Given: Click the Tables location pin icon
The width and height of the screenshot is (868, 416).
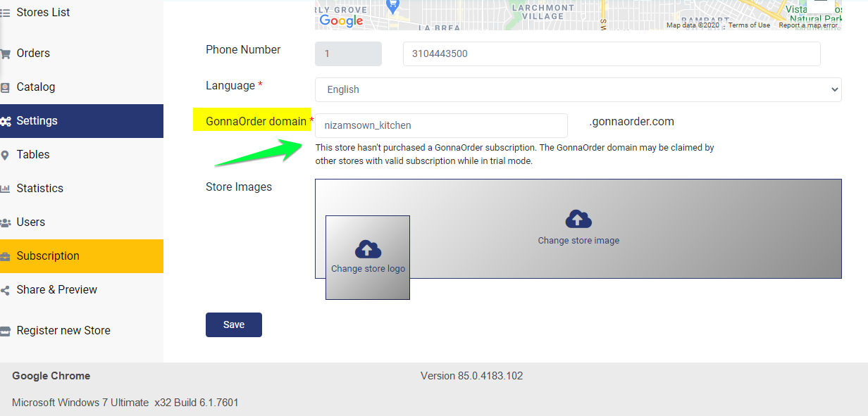Looking at the screenshot, I should (x=5, y=155).
